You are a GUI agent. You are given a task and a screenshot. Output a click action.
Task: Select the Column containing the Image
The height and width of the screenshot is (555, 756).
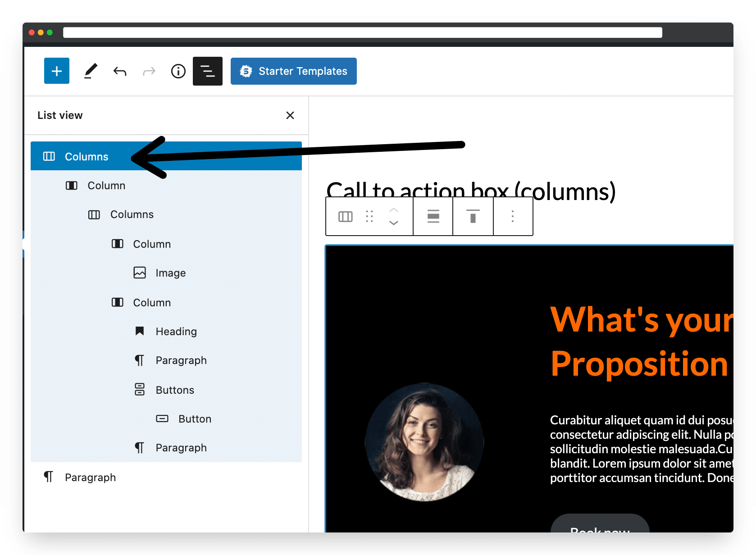coord(166,244)
